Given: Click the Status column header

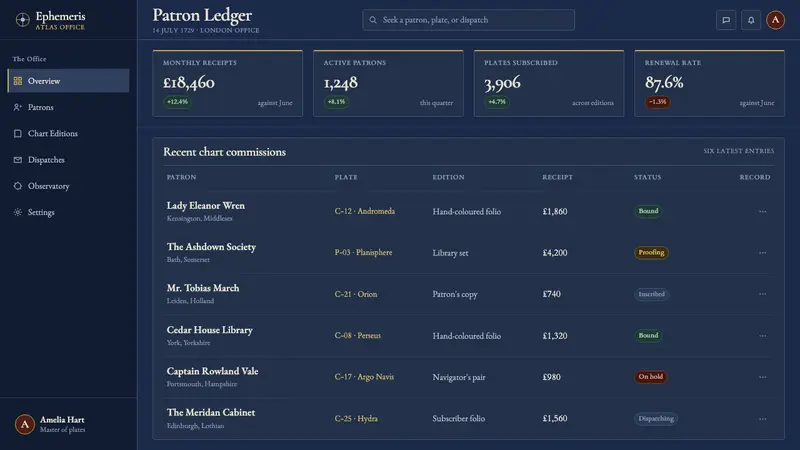Looking at the screenshot, I should (647, 177).
